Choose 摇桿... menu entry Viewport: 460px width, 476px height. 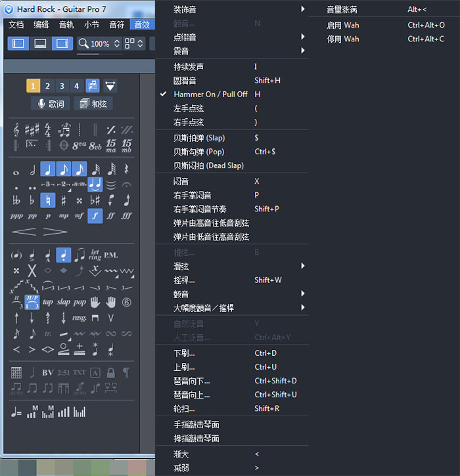[232, 280]
